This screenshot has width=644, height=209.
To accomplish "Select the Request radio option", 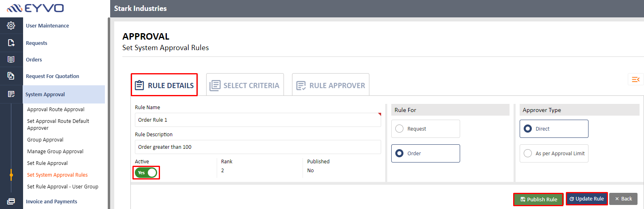I will (425, 129).
